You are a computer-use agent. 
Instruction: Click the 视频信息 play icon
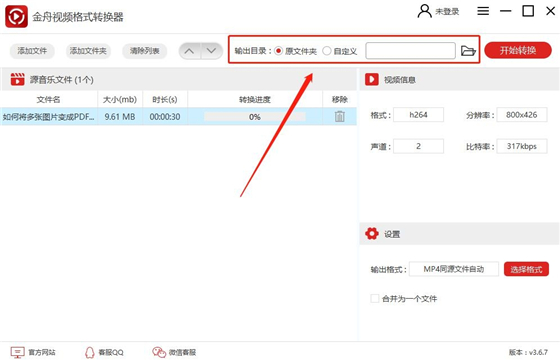pos(371,79)
